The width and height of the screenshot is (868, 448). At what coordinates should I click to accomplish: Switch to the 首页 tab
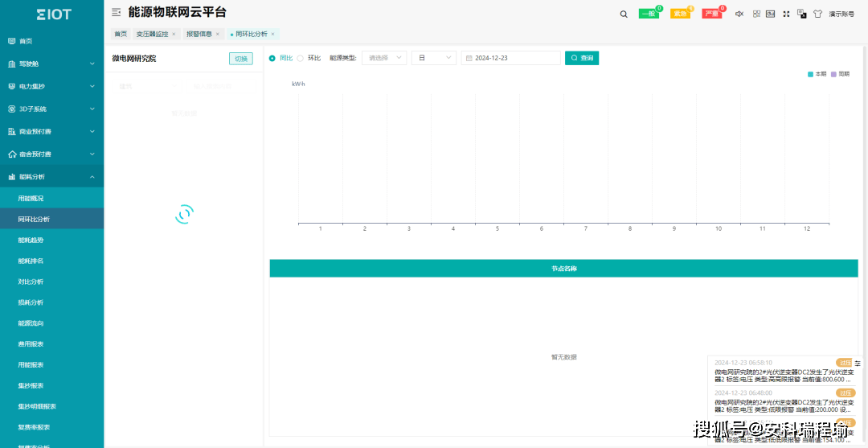(121, 35)
